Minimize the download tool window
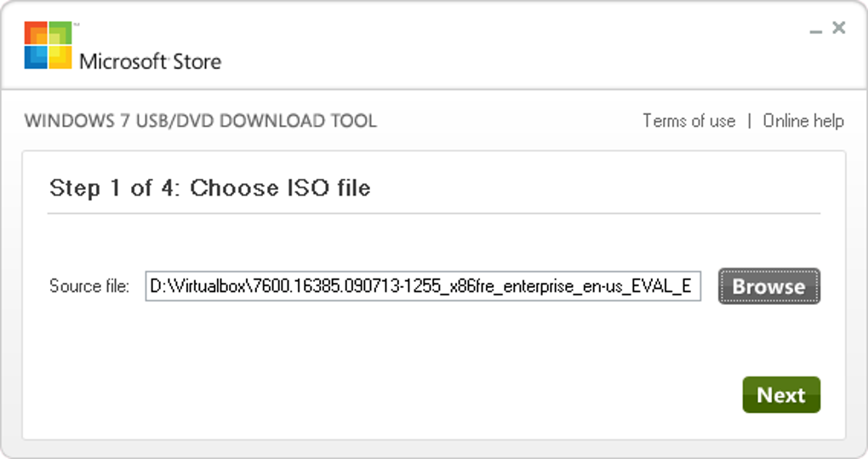Screen dimensions: 868x459 pyautogui.click(x=816, y=31)
